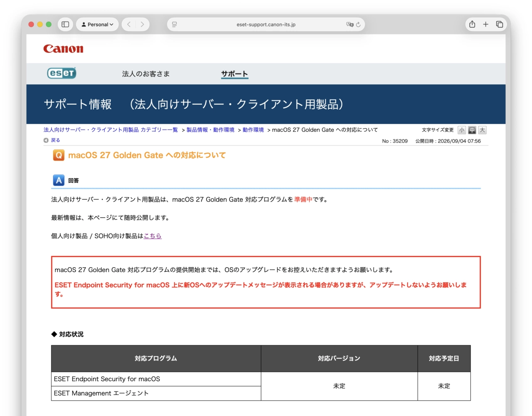Click the eset-support.canon-its.jp address field
Image resolution: width=532 pixels, height=416 pixels.
266,25
